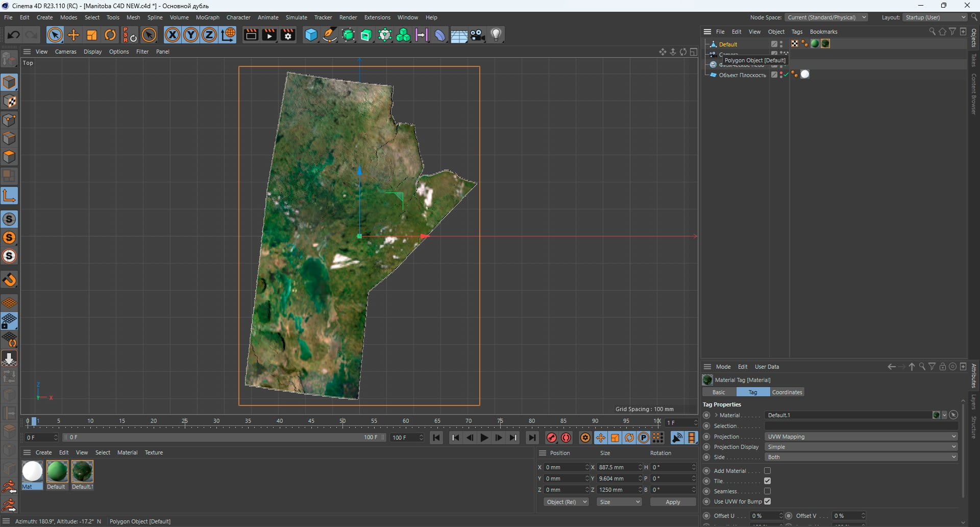Open the Side Both dropdown

(861, 457)
